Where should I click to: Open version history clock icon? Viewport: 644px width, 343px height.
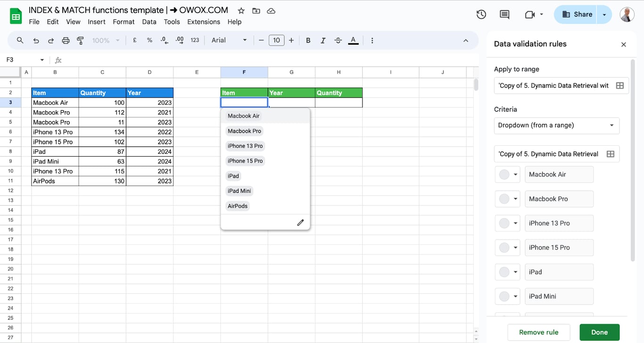(481, 15)
